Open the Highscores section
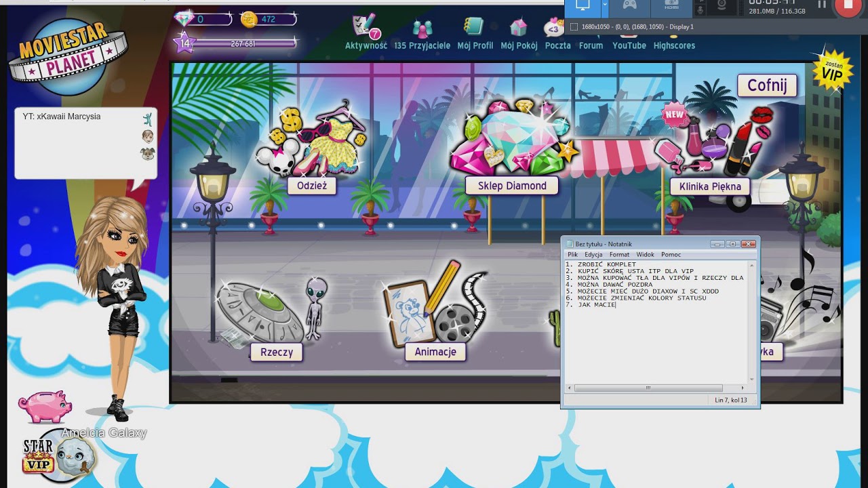The height and width of the screenshot is (488, 868). coord(674,45)
